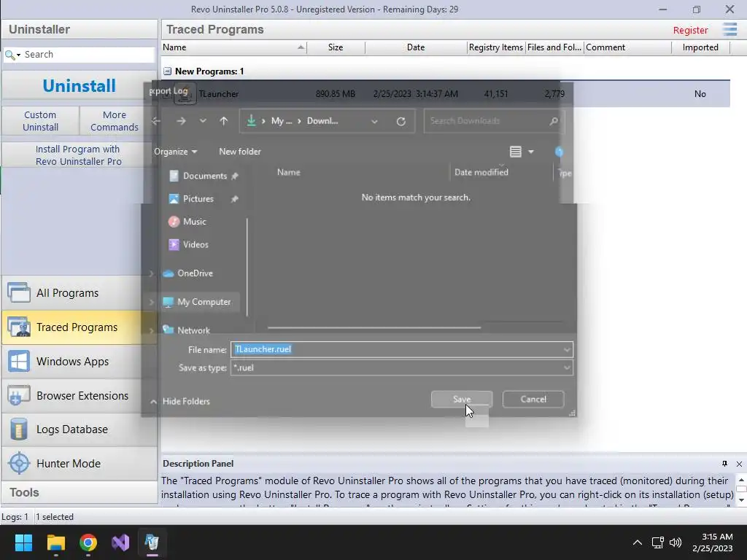Expand the My Computer tree node
This screenshot has width=747, height=560.
[152, 302]
